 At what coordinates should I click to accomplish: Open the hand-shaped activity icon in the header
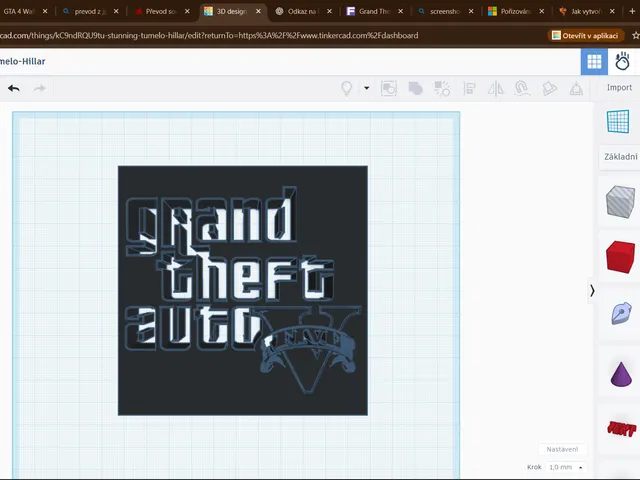(622, 62)
